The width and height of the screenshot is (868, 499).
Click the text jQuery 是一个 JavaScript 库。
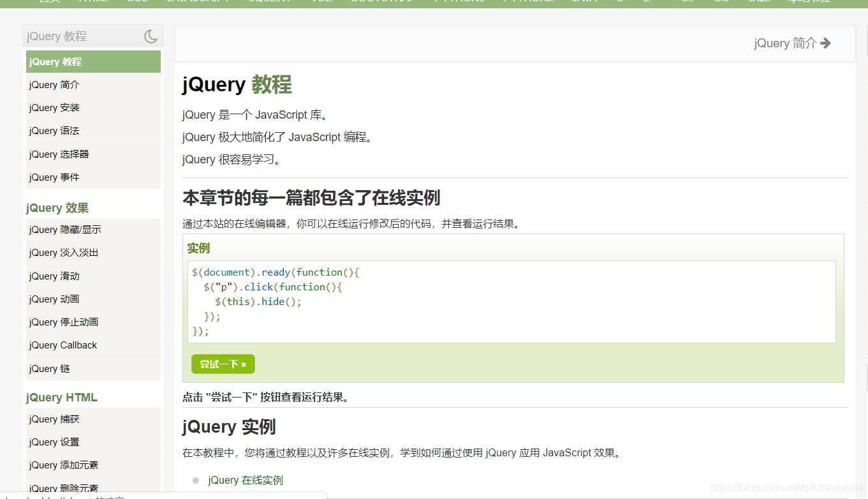[255, 115]
